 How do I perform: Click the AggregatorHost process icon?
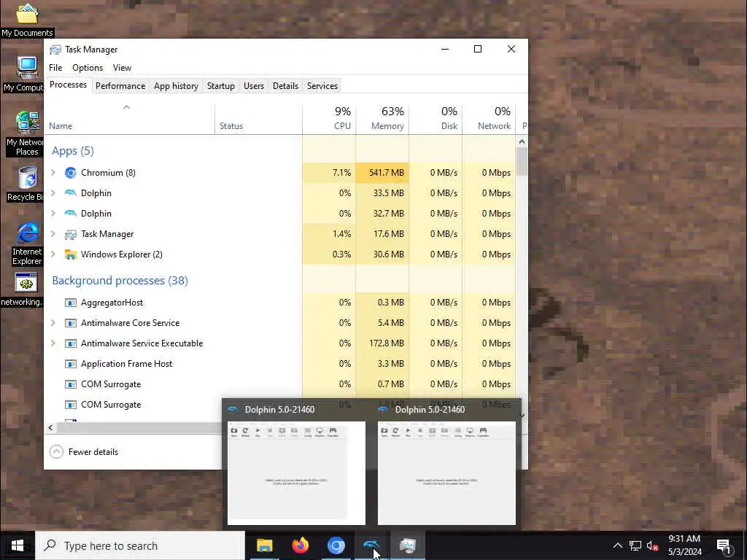71,303
